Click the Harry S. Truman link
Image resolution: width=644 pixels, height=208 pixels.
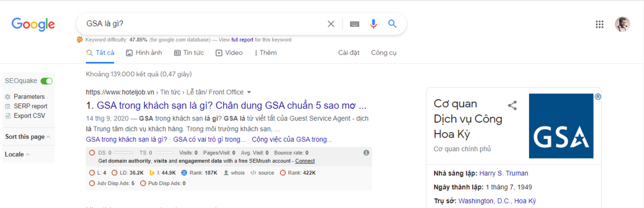coord(504,173)
